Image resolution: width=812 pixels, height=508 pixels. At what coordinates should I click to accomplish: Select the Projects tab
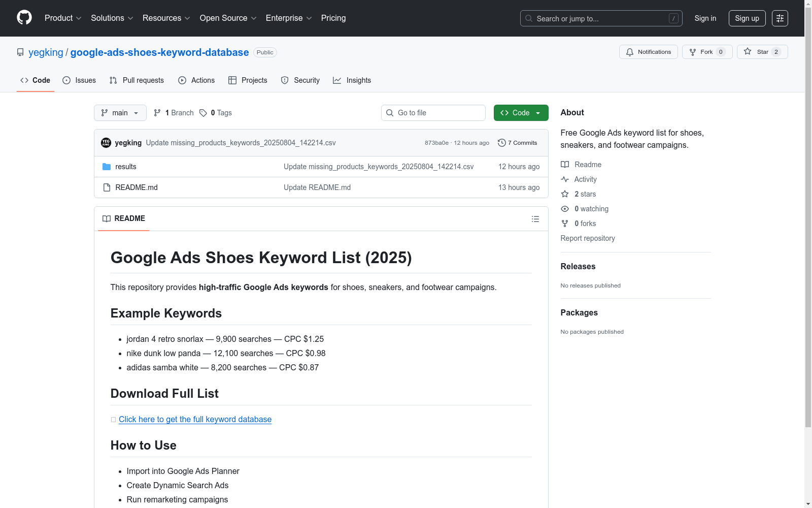[x=248, y=80]
